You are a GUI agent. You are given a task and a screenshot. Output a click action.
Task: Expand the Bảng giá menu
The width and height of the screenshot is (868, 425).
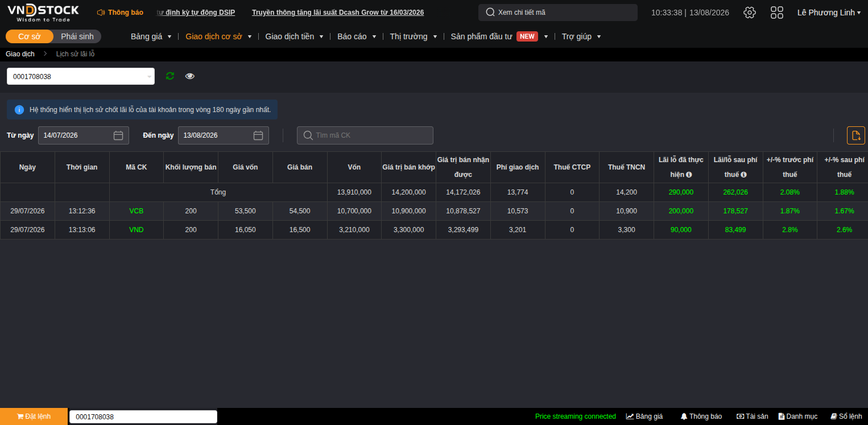pyautogui.click(x=151, y=36)
